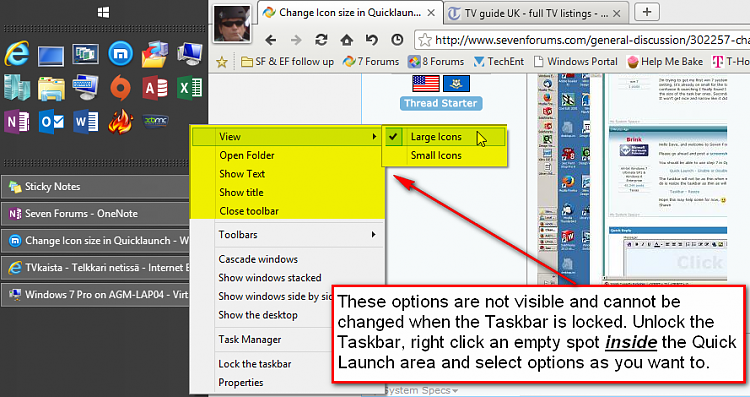Go back in the browser
750x397 pixels.
click(x=271, y=40)
